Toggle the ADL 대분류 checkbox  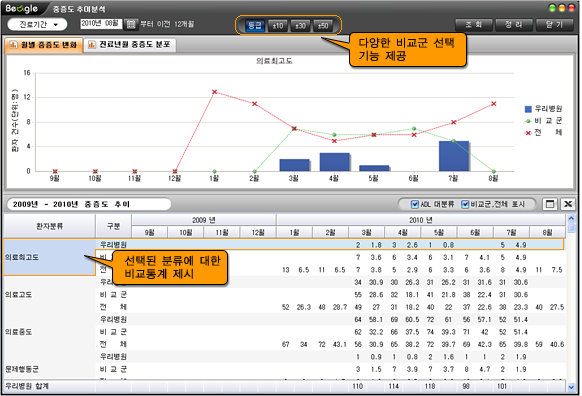pos(415,204)
